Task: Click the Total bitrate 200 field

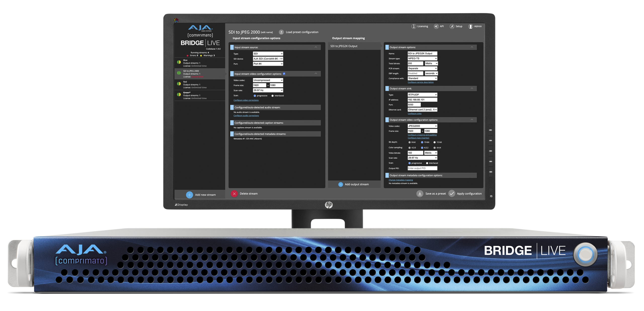Action: coord(415,63)
